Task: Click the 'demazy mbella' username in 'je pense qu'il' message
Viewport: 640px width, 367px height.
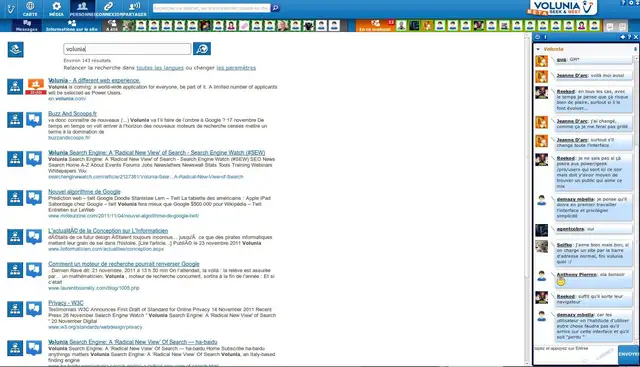Action: [575, 199]
